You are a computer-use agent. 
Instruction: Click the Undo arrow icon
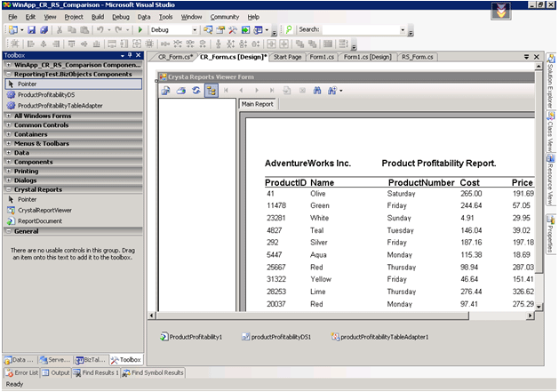point(100,30)
